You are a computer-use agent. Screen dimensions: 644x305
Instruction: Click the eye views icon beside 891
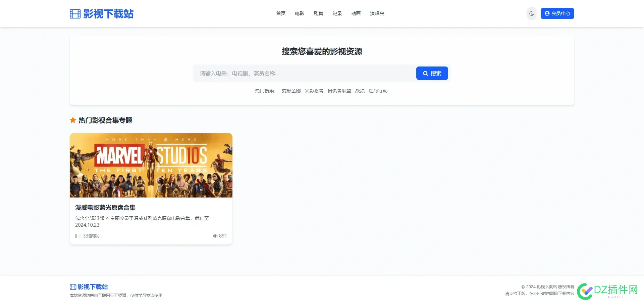coord(215,236)
